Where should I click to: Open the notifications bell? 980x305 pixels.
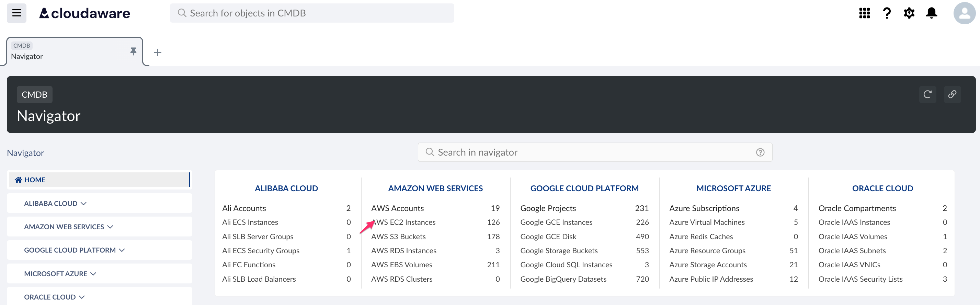[931, 13]
